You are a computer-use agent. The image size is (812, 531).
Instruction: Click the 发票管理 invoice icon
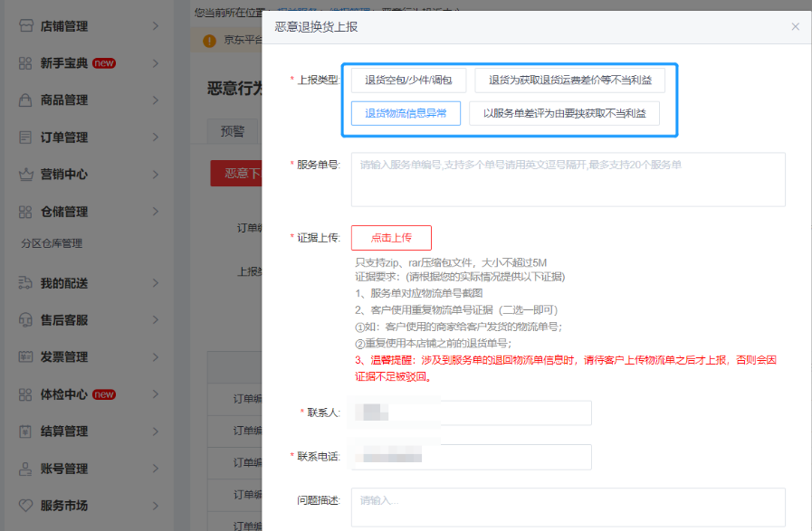[26, 356]
